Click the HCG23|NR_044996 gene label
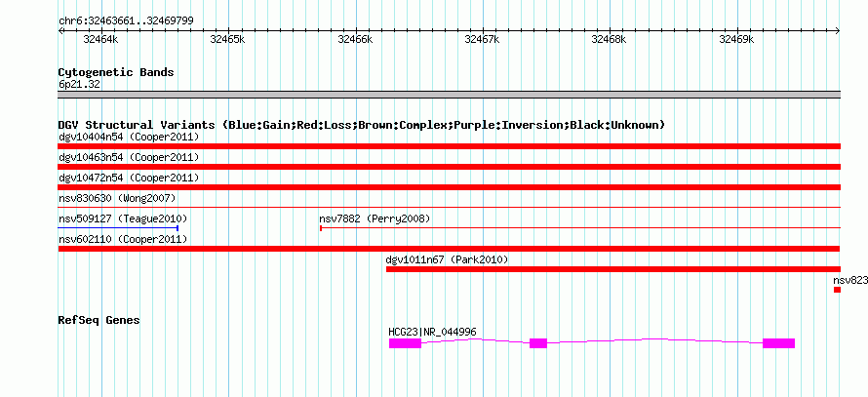This screenshot has width=868, height=397. tap(432, 332)
